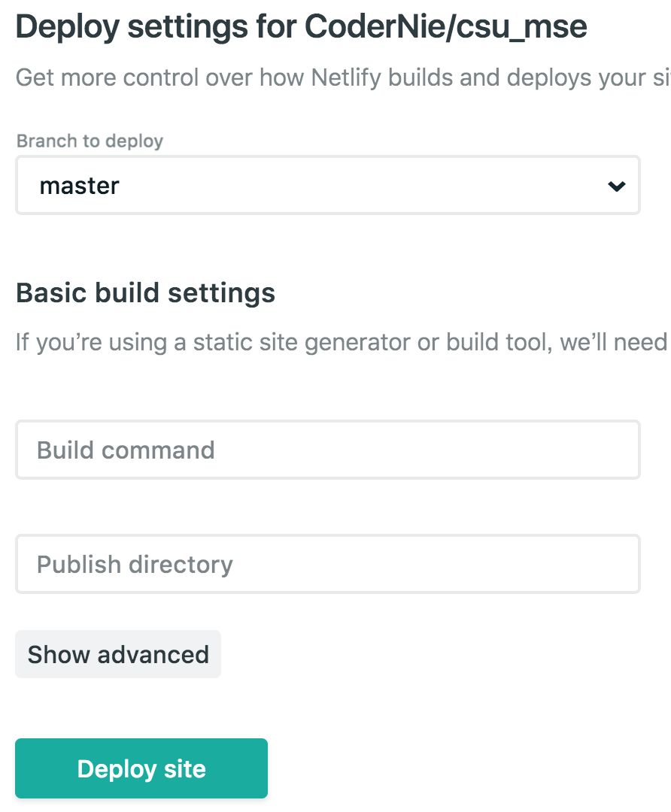The width and height of the screenshot is (671, 812).
Task: Click into the Build command field
Action: [327, 450]
